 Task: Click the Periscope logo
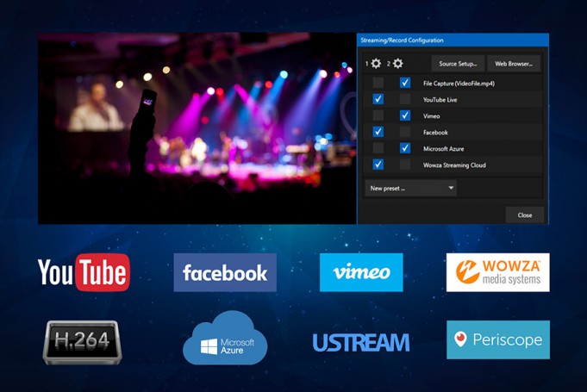point(498,339)
